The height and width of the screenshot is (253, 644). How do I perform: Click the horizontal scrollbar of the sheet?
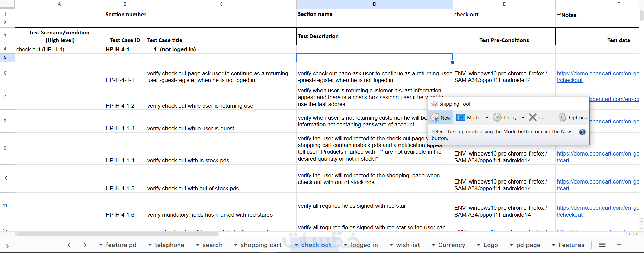pos(117,234)
